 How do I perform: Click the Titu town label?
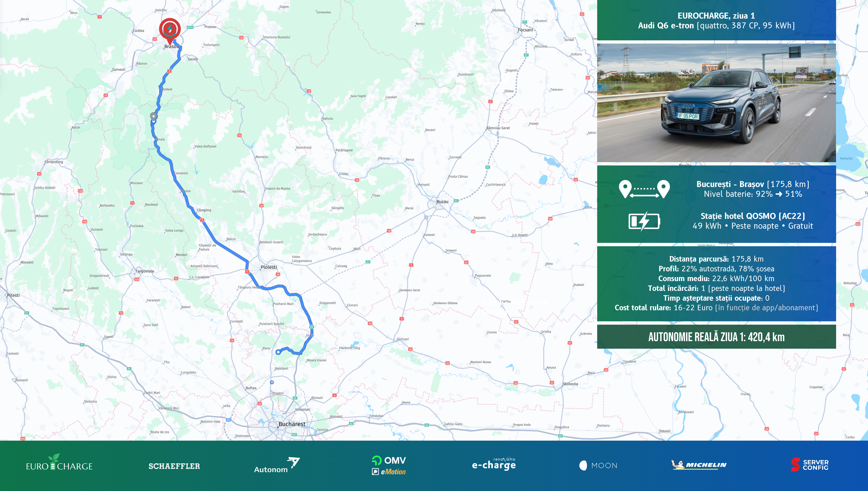point(167,362)
